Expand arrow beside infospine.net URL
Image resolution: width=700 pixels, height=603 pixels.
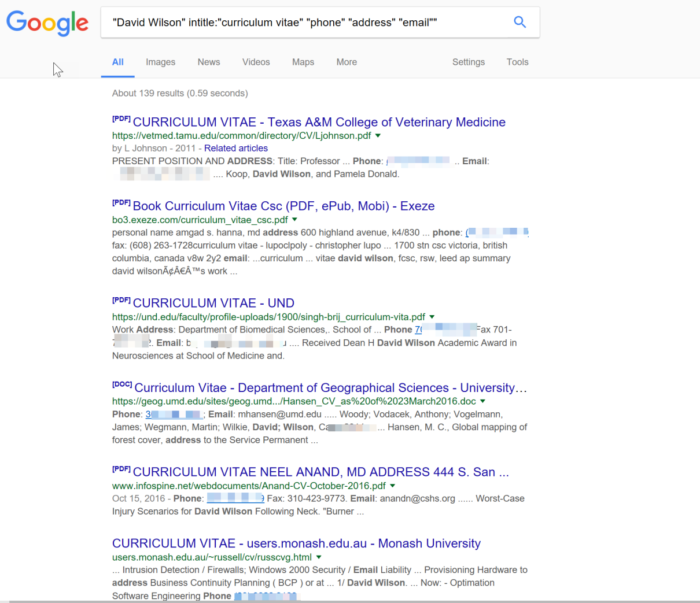(393, 486)
